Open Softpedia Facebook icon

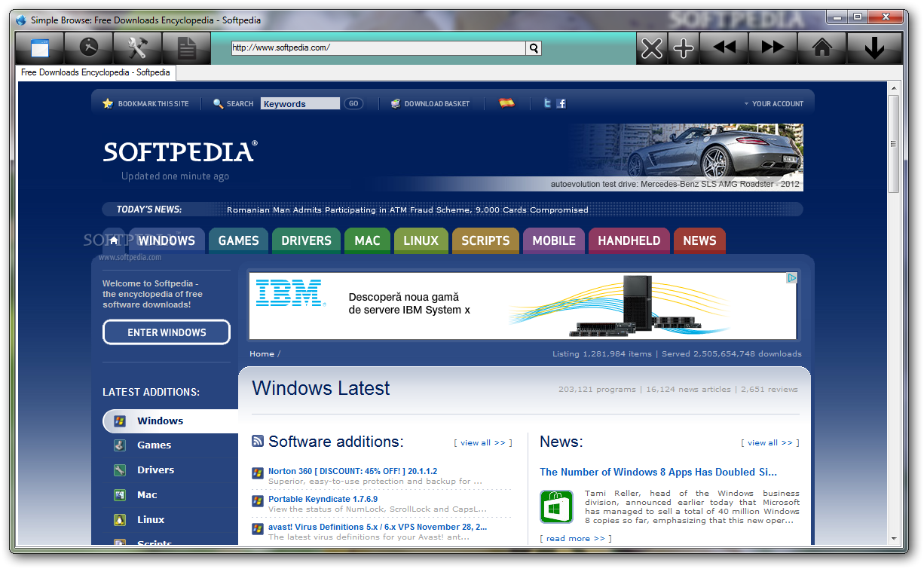point(561,103)
